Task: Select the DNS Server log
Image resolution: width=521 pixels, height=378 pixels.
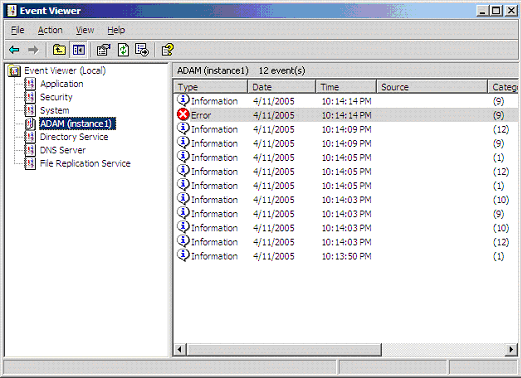Action: pyautogui.click(x=63, y=150)
